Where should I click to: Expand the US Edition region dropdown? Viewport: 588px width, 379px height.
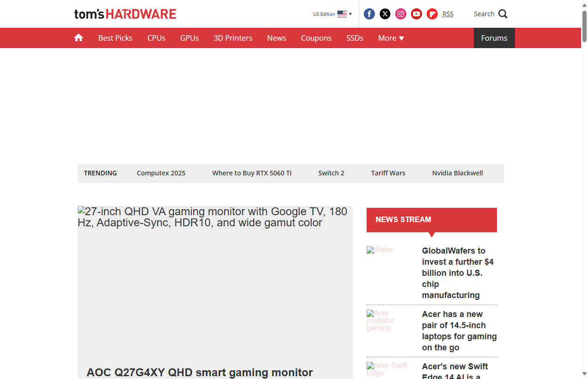click(x=332, y=14)
